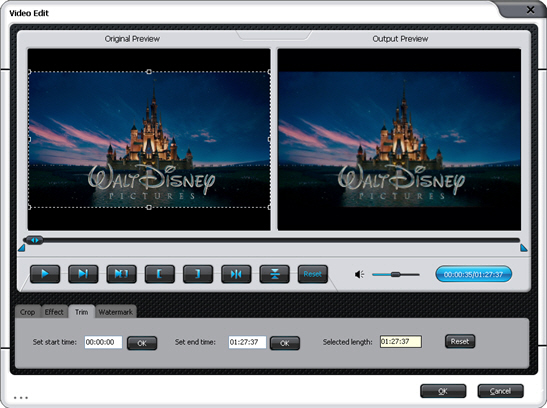Viewport: 547px width, 408px height.
Task: Click the time display 00:00:35/01:27:37
Action: (x=473, y=274)
